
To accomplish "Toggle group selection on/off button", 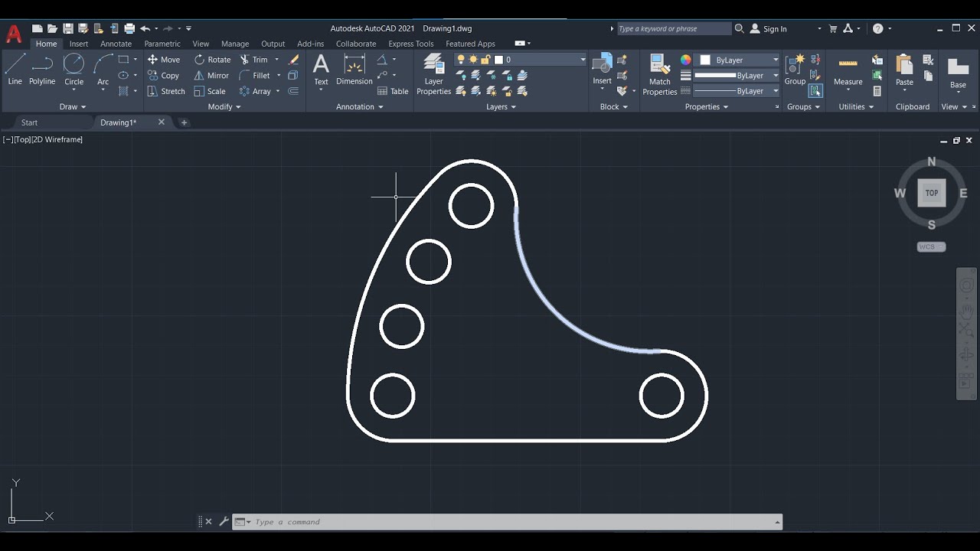I will pos(815,91).
